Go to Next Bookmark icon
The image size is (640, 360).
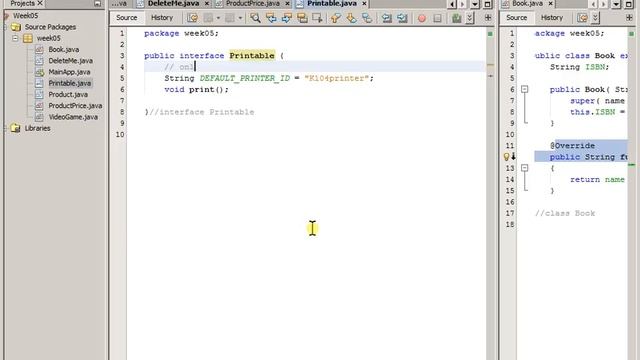click(351, 18)
